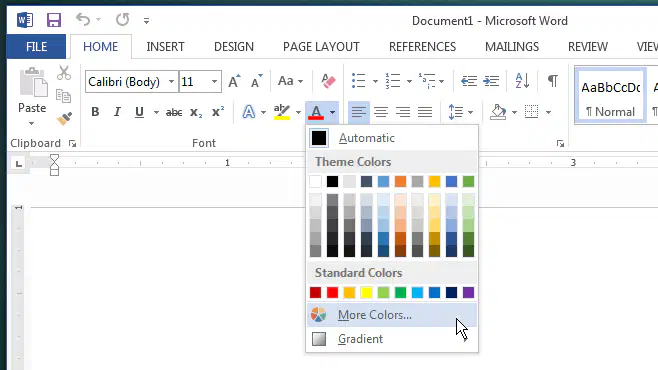Toggle Underline formatting
This screenshot has width=658, height=370.
click(x=139, y=112)
